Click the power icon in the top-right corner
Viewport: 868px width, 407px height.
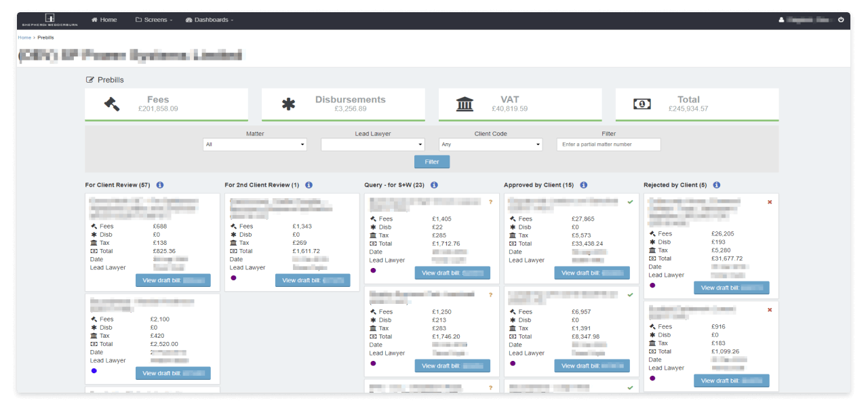point(840,20)
